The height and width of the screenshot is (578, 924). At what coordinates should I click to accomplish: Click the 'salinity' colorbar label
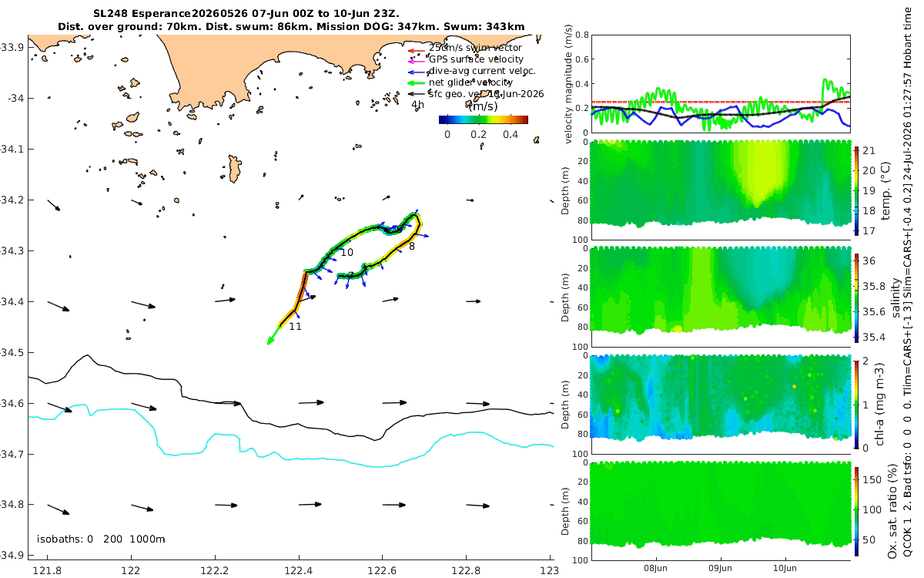(x=897, y=297)
